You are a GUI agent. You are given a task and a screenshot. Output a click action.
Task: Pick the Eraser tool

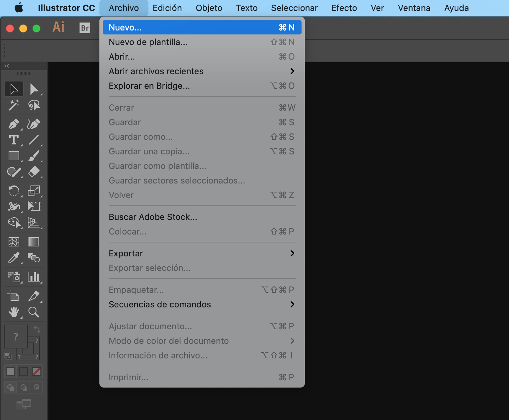(34, 172)
